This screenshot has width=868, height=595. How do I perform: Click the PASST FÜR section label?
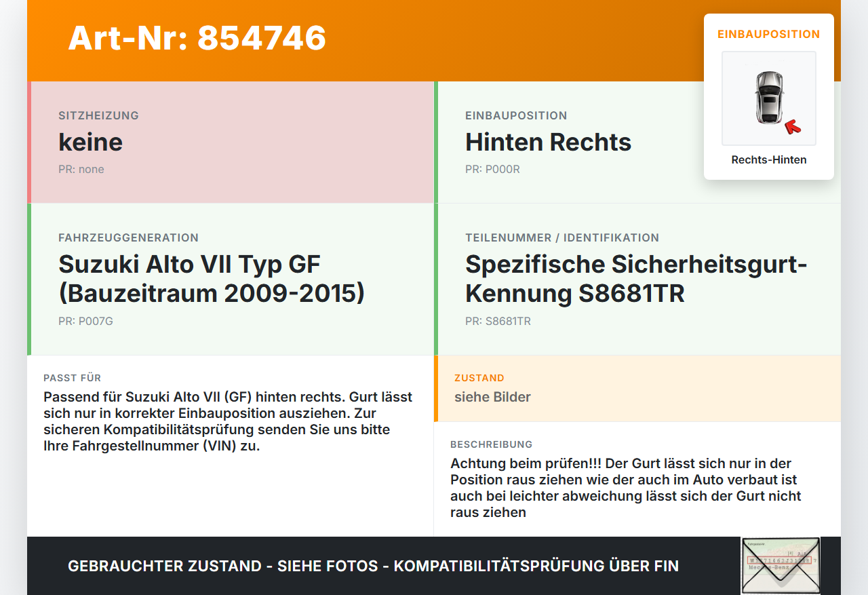pos(72,378)
